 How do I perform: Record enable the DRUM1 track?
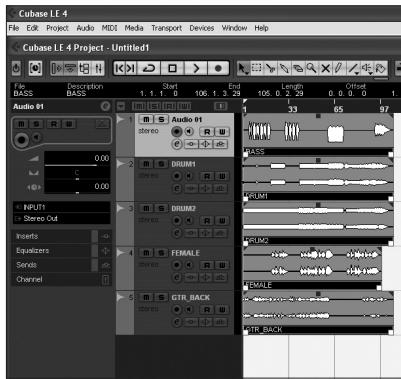click(177, 176)
